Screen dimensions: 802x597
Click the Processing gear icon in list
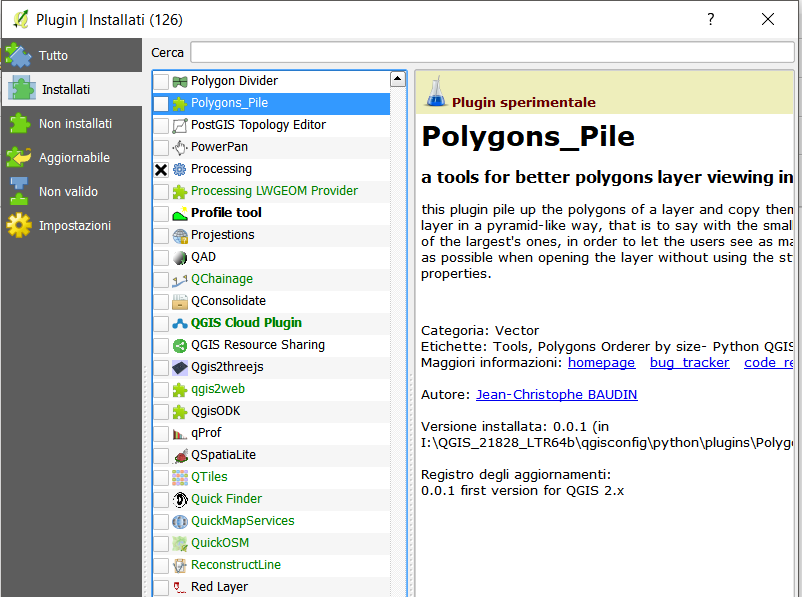coord(180,169)
